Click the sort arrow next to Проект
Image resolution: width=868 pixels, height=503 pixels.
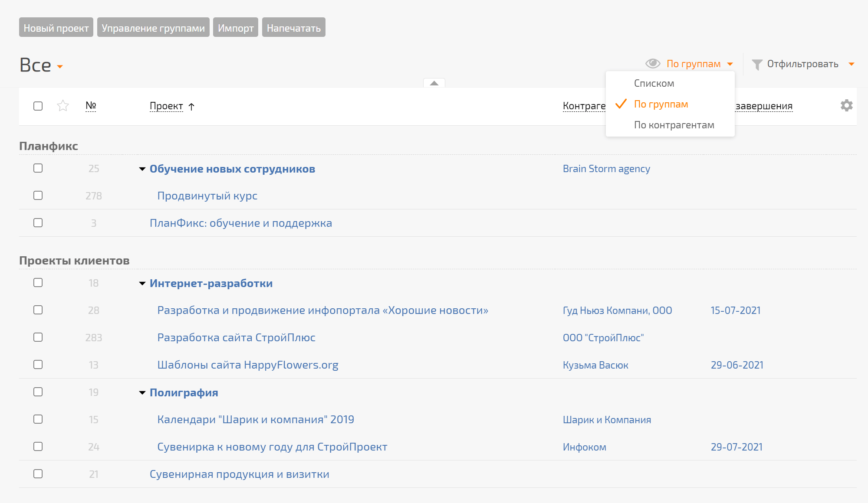pos(191,106)
